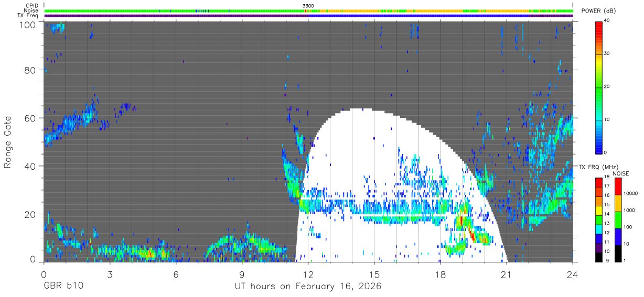Click the '15' label on TX frequency scale
This screenshot has height=297, width=644.
pos(608,205)
